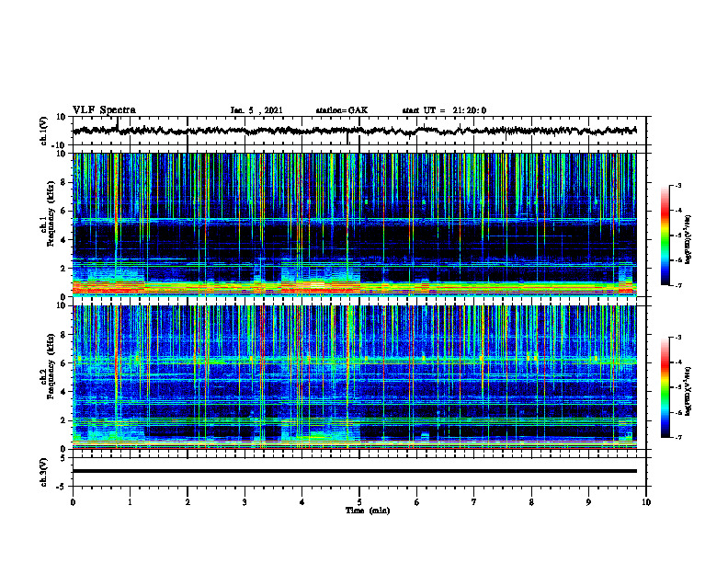Screen dimensions: 728x563
Task: Click the ch.2 "Frequency (kHz)" axis label
Action: click(x=51, y=366)
